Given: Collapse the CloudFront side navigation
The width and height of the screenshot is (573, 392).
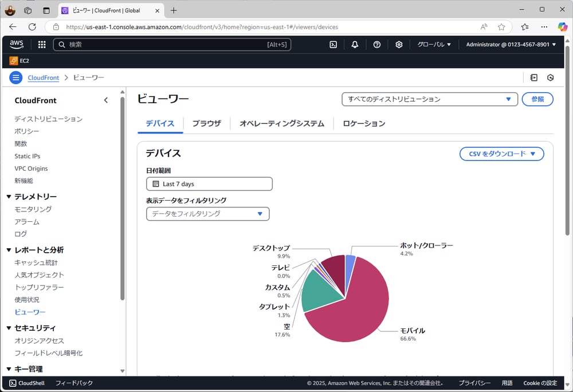Looking at the screenshot, I should click(x=106, y=100).
